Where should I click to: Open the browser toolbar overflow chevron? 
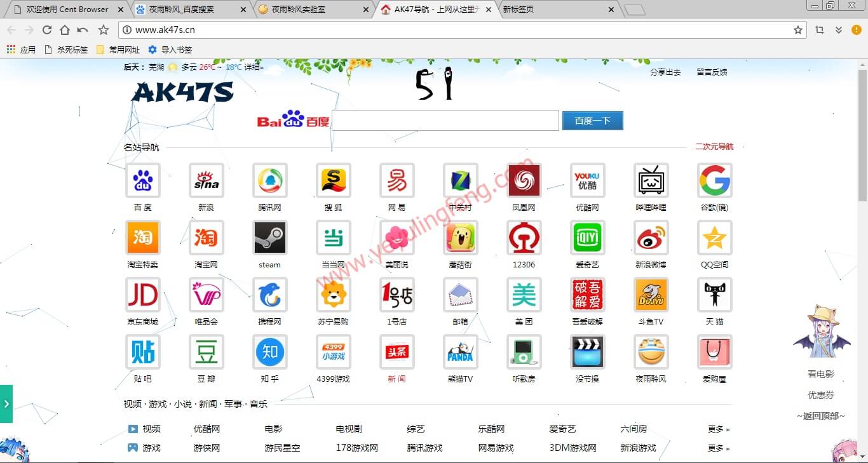click(x=839, y=30)
